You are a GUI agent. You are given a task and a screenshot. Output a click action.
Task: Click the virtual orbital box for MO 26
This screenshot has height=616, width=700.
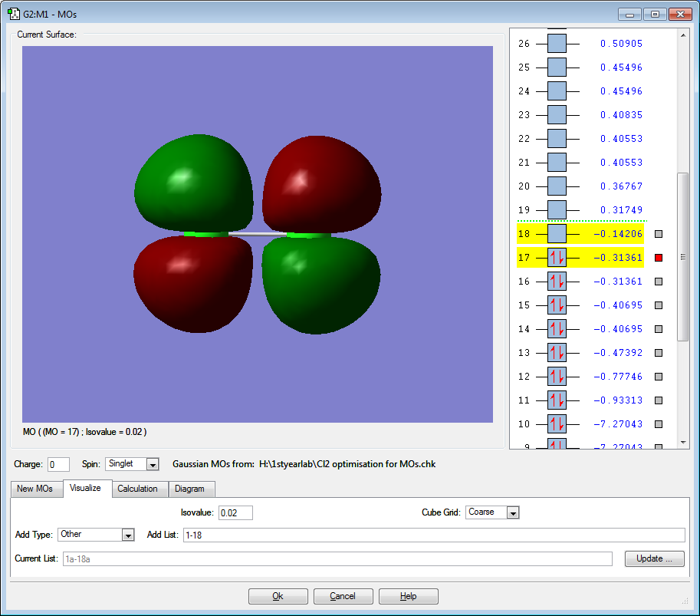tap(557, 44)
